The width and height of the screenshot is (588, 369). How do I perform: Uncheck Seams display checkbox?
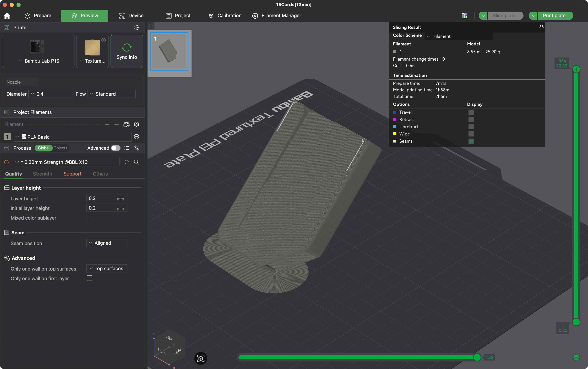tap(471, 141)
